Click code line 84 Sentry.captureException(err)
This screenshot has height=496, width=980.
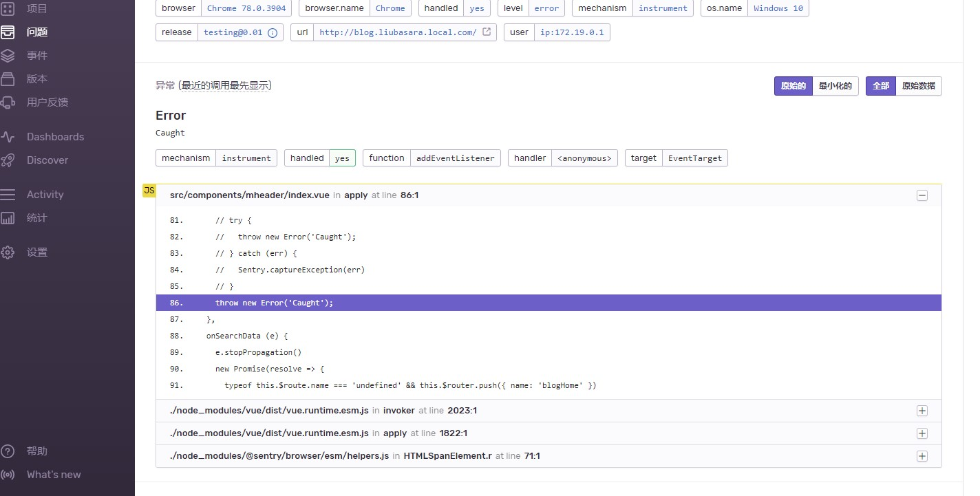548,270
